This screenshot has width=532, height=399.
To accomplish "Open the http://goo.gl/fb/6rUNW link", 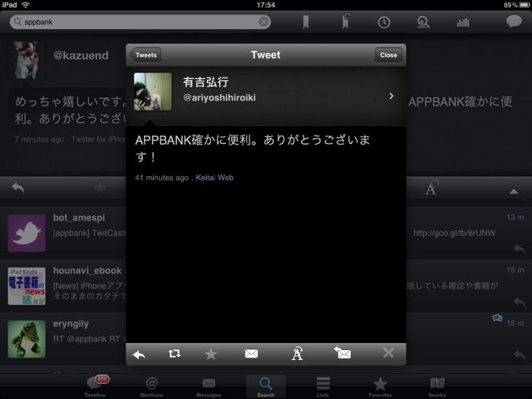I will [454, 233].
